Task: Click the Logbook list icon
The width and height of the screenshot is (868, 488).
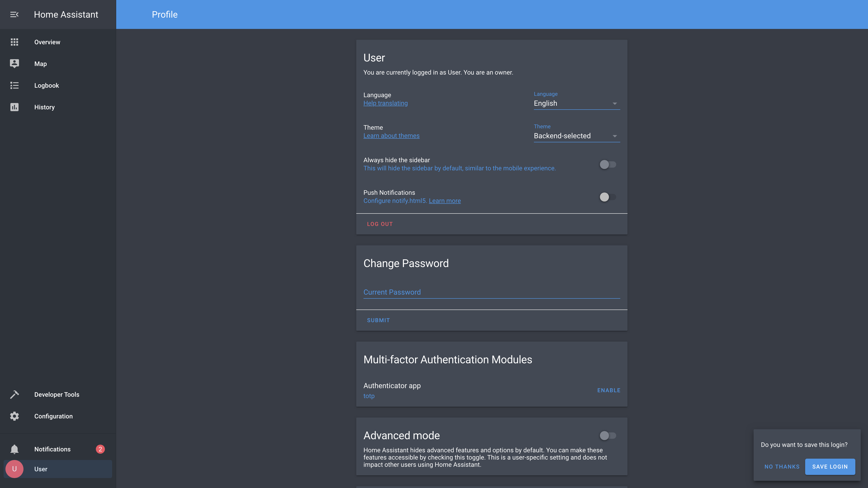Action: tap(14, 86)
